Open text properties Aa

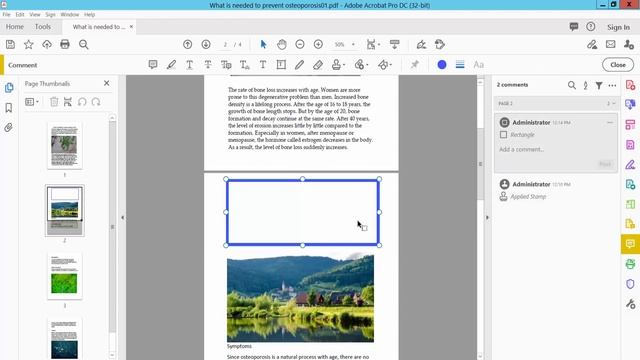478,65
